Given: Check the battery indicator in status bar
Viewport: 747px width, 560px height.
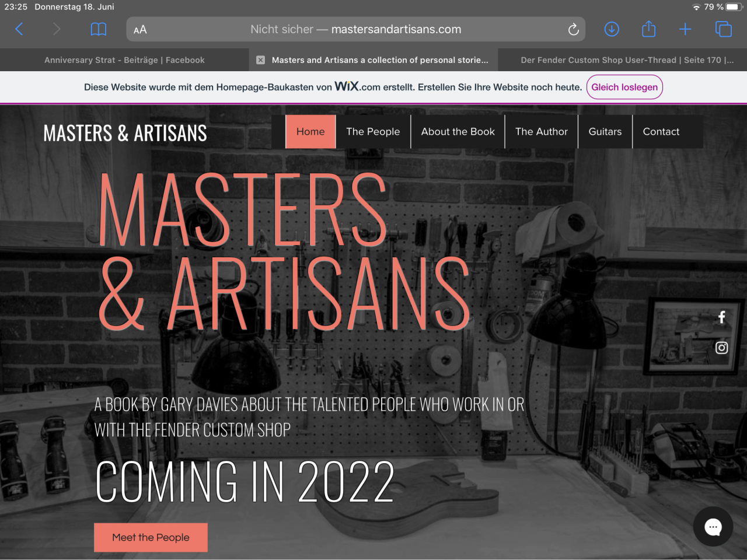Looking at the screenshot, I should click(733, 7).
